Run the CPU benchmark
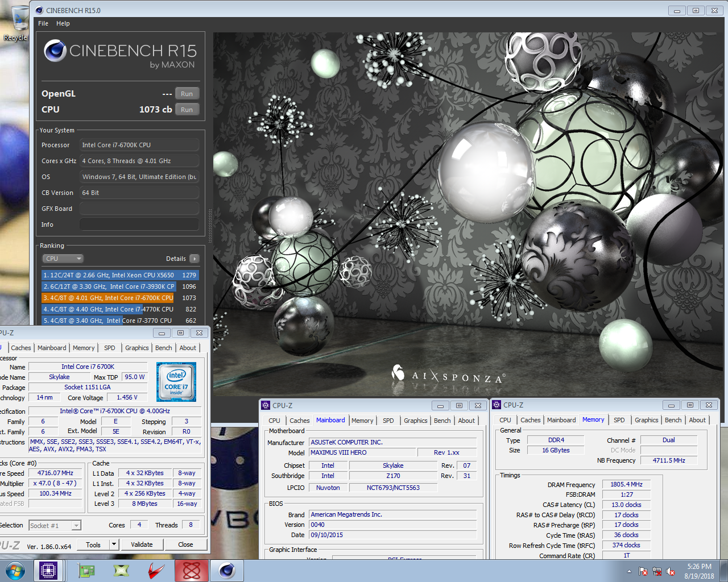 187,110
